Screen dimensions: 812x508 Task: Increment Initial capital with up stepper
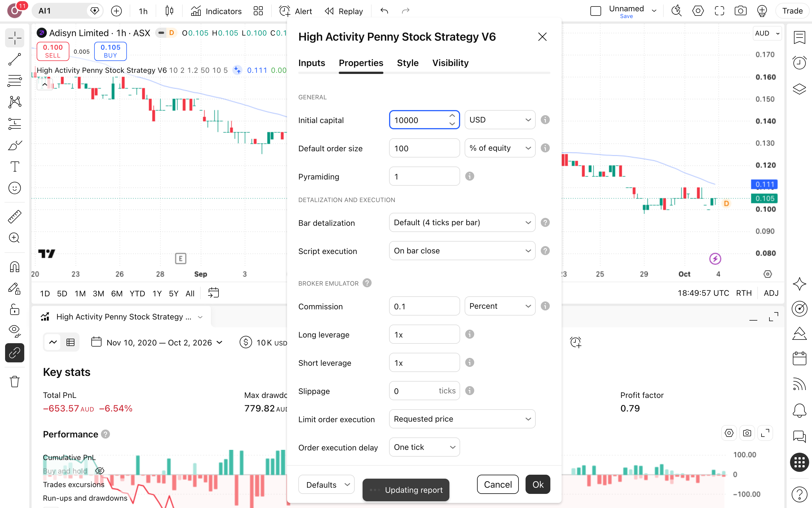coord(452,116)
